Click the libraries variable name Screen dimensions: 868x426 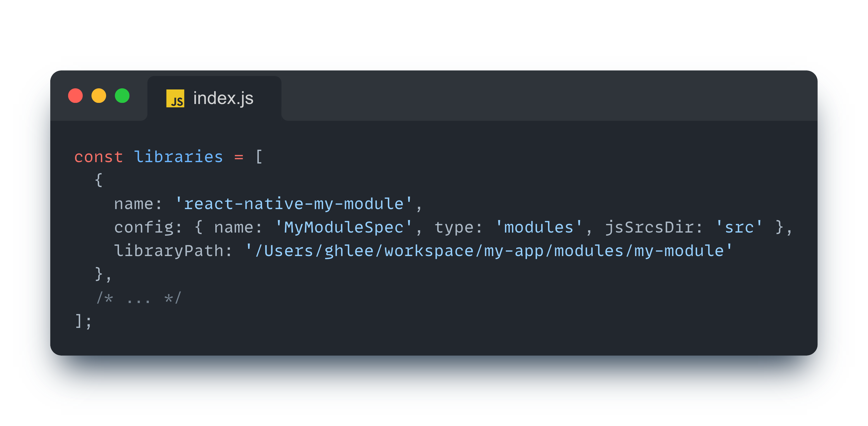point(178,157)
